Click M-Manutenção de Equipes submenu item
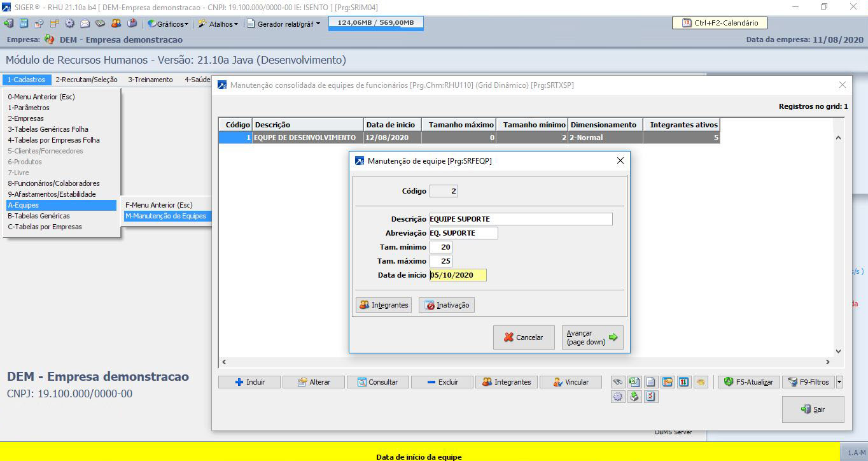The width and height of the screenshot is (868, 461). point(167,216)
